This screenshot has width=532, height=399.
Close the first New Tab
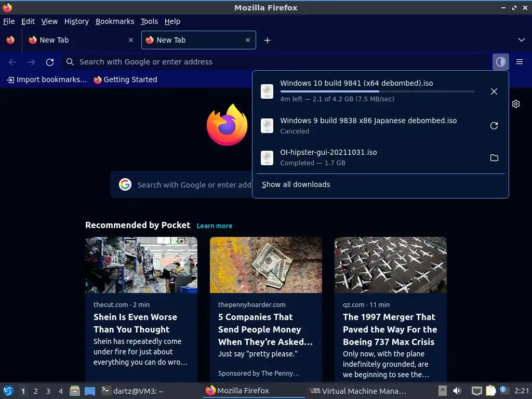131,40
